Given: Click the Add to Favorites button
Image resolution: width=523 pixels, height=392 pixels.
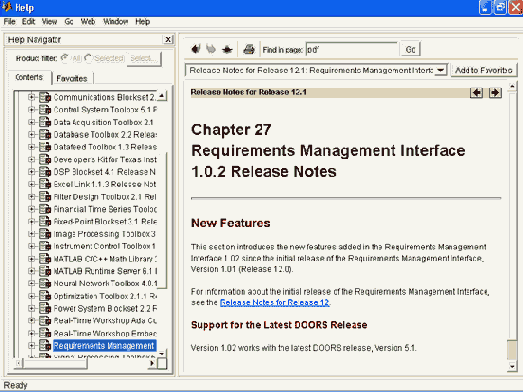Looking at the screenshot, I should coord(484,70).
